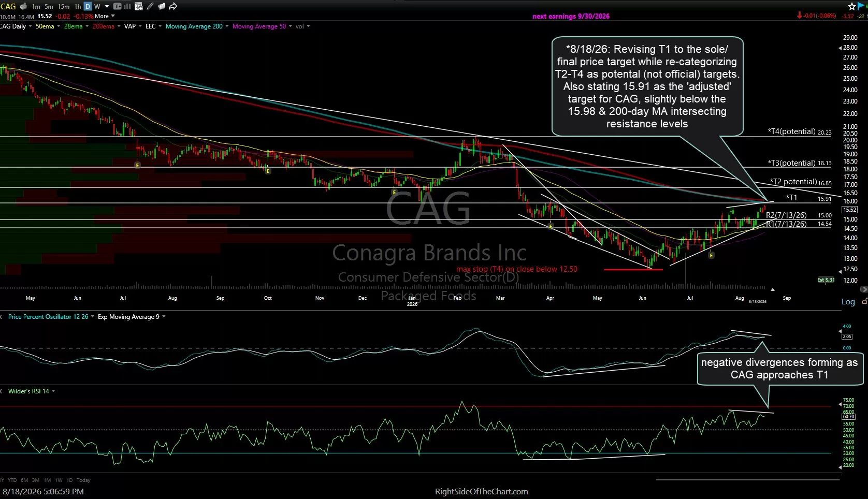
Task: Switch chart to 5m timeframe
Action: click(x=49, y=6)
